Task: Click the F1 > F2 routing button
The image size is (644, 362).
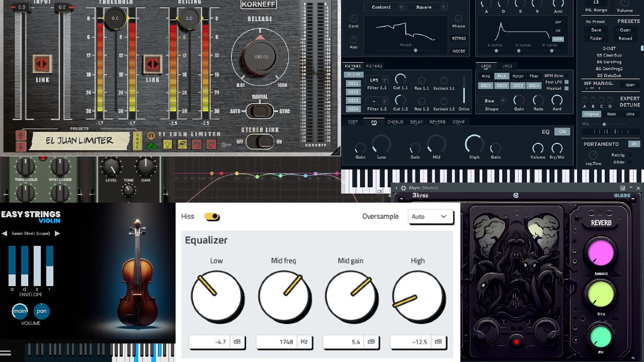Action: (353, 74)
